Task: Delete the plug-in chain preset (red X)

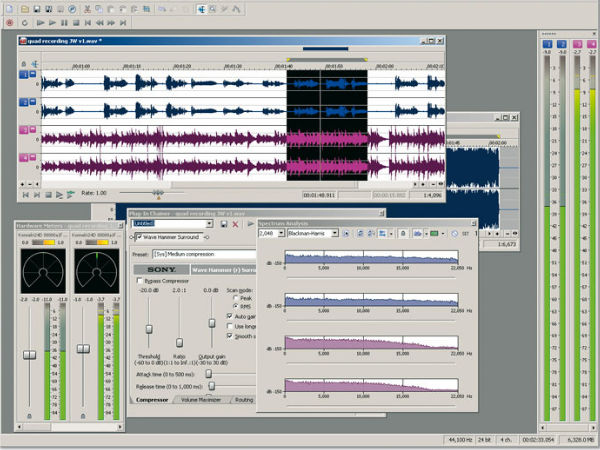Action: [x=235, y=223]
